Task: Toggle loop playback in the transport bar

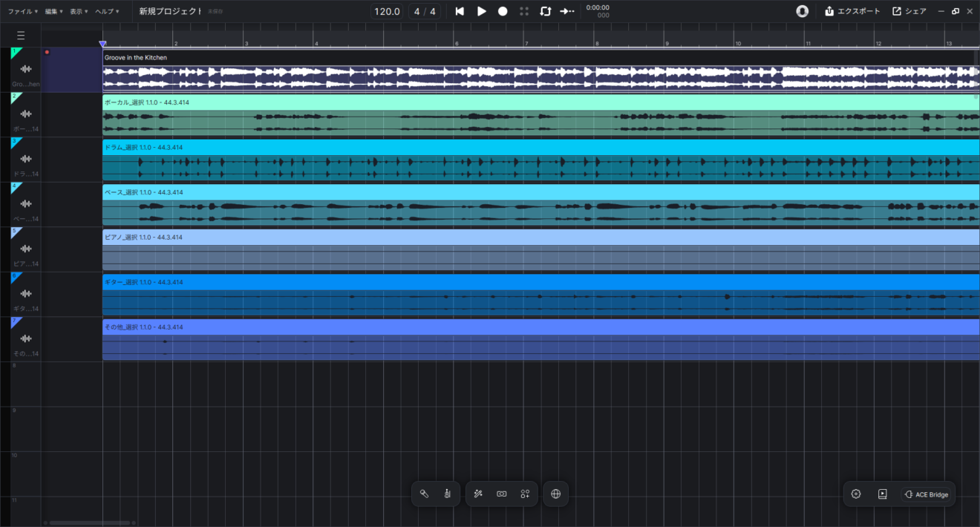Action: tap(546, 11)
